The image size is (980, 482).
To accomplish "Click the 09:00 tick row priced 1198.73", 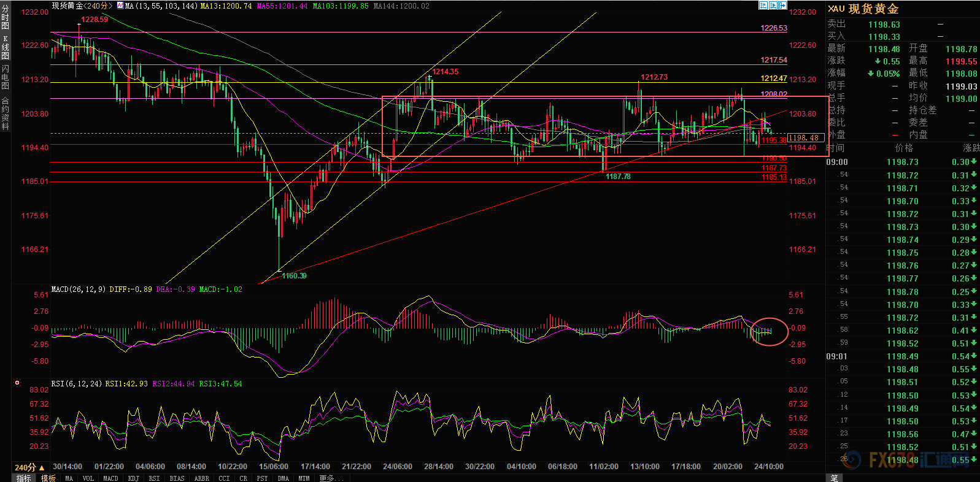I will click(902, 162).
